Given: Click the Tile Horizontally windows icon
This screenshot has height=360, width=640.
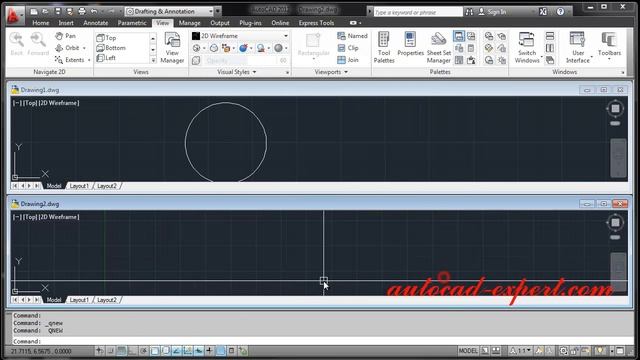Looking at the screenshot, I should [x=550, y=36].
